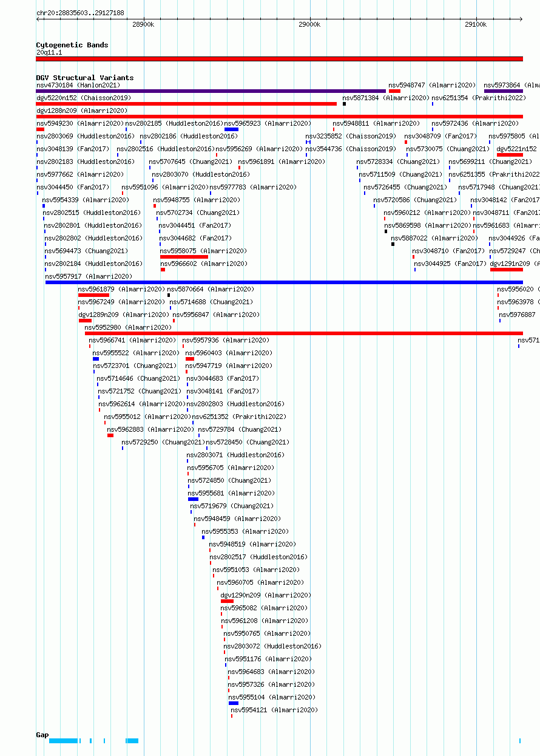
Task: Click nsv5961891 (Almarri2020) label
Action: point(282,162)
